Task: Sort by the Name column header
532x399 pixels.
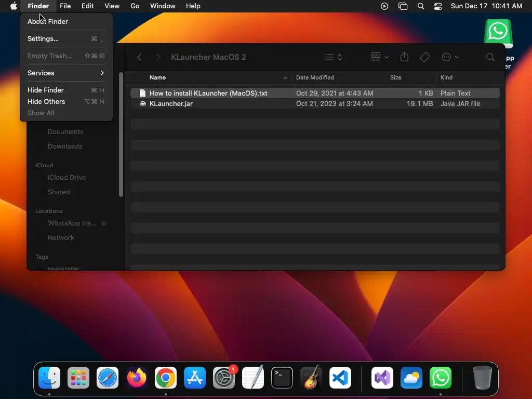Action: coord(158,78)
